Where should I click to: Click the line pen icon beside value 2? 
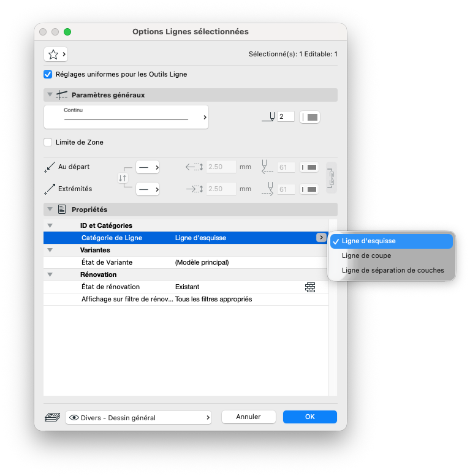pyautogui.click(x=268, y=117)
